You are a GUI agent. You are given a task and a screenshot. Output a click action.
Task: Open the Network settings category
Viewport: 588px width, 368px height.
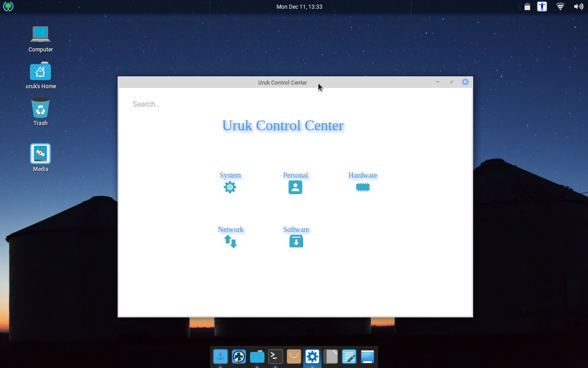tap(230, 236)
